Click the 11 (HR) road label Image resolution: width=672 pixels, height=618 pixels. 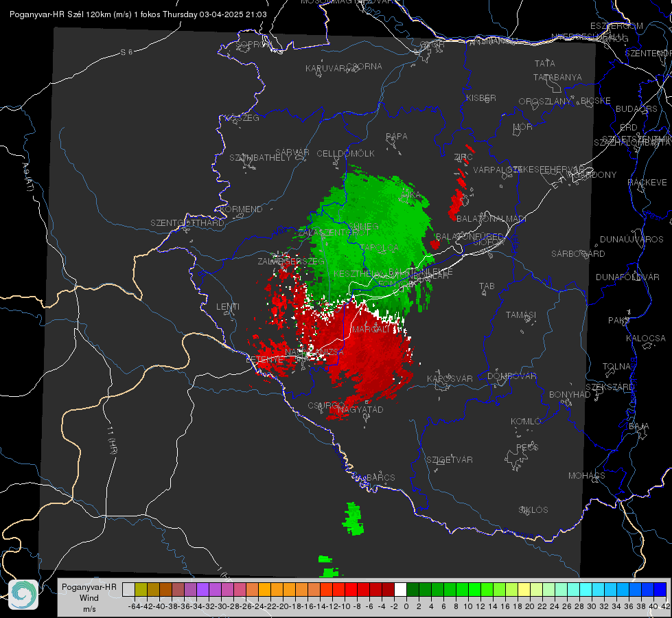[112, 440]
